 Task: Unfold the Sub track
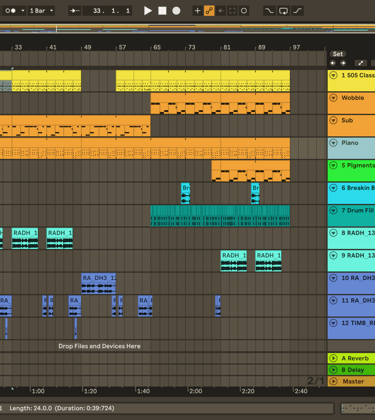[x=333, y=120]
